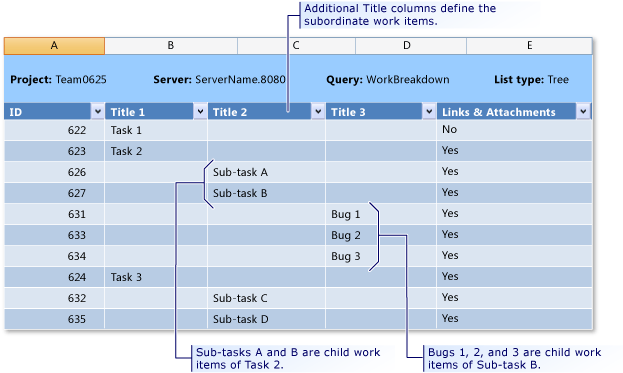Select column E header
Image resolution: width=623 pixels, height=373 pixels.
coord(529,46)
